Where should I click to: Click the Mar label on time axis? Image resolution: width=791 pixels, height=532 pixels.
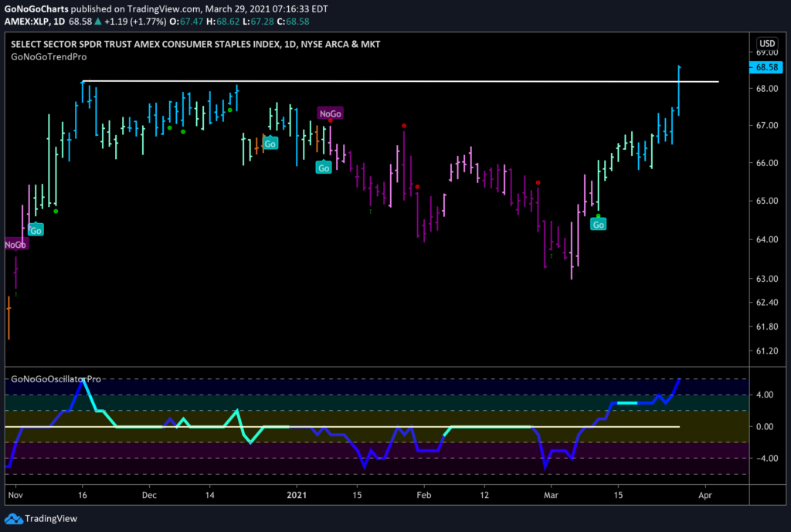[x=551, y=495]
